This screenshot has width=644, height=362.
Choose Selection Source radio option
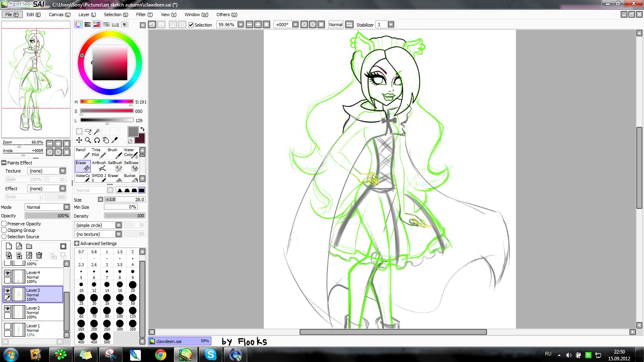pos(4,237)
